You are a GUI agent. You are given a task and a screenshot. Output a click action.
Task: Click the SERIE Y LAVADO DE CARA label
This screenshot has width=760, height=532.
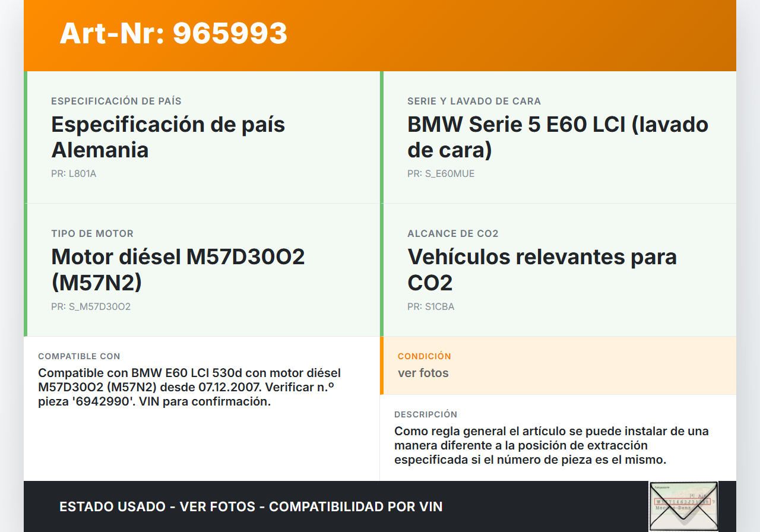pyautogui.click(x=474, y=102)
